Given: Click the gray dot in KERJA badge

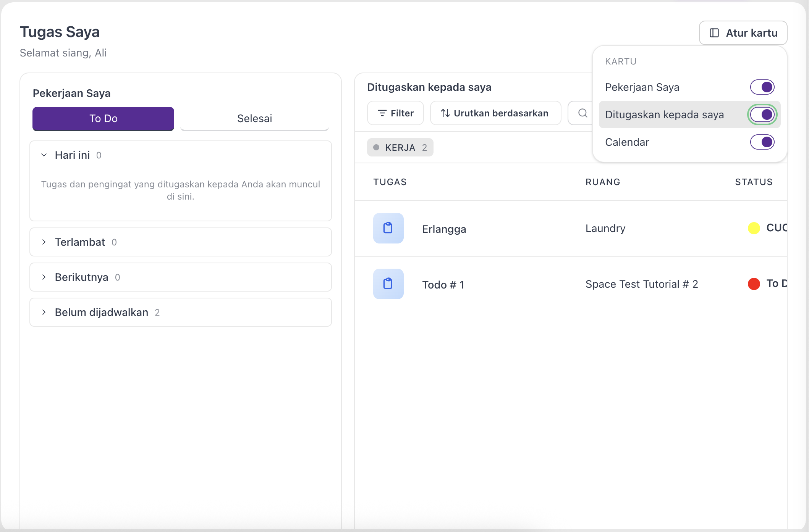Looking at the screenshot, I should pos(376,147).
